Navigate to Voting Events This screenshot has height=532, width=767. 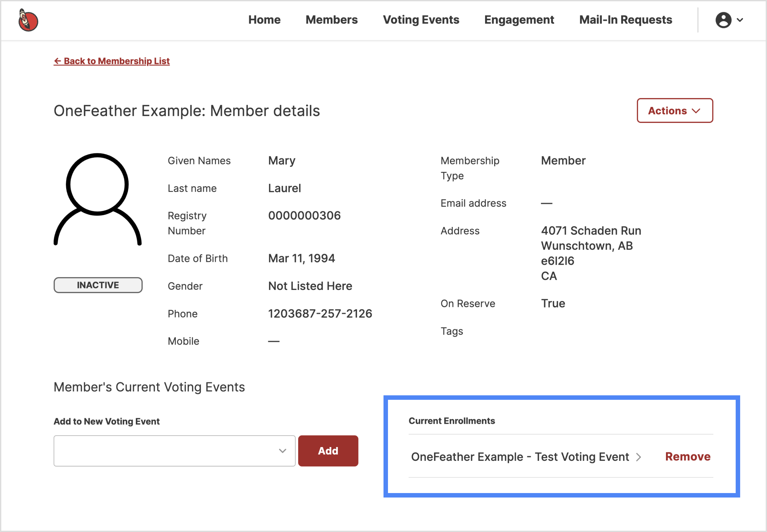(x=421, y=20)
